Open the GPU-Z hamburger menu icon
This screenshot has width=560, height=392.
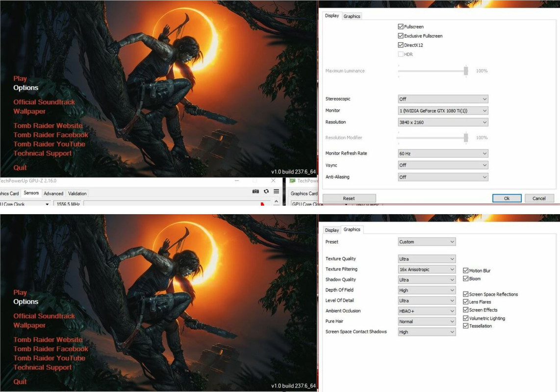(x=277, y=192)
